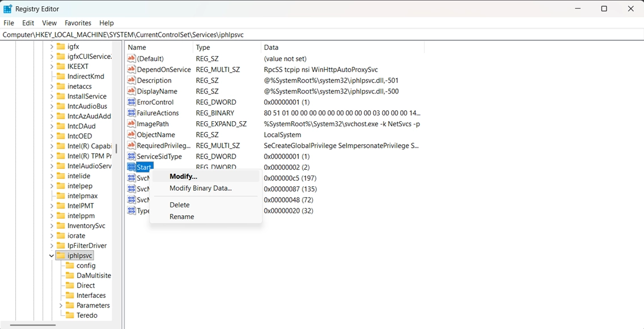
Task: Click the 0x000000c5 (197) data value
Action: coord(290,178)
